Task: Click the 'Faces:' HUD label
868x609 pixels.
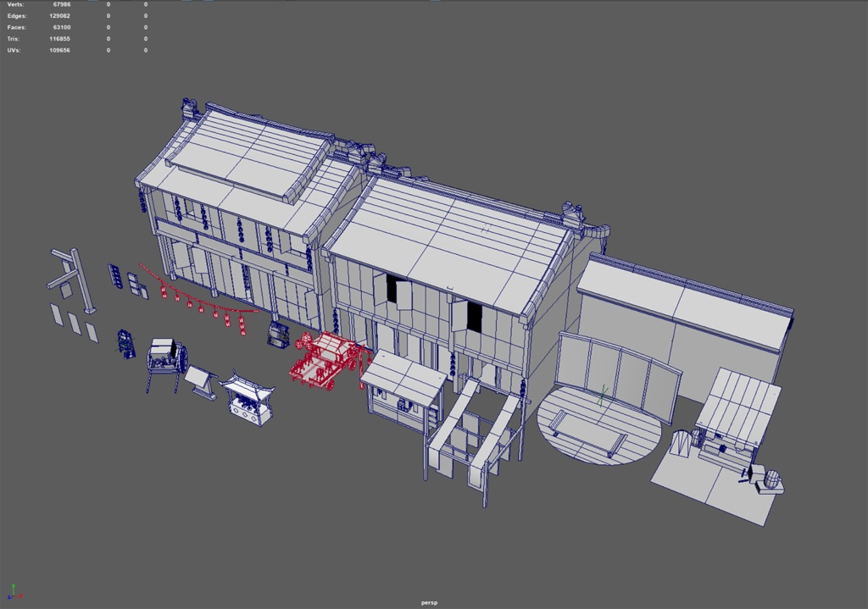Action: 17,27
